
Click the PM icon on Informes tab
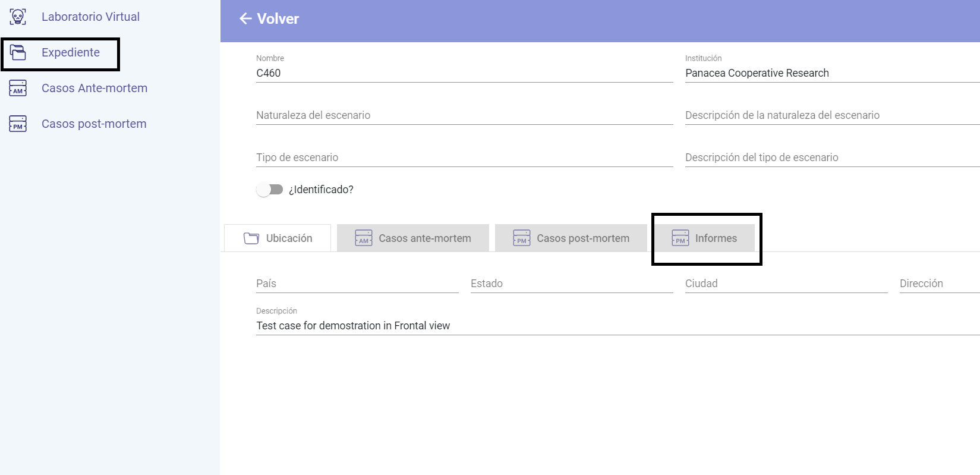tap(680, 238)
